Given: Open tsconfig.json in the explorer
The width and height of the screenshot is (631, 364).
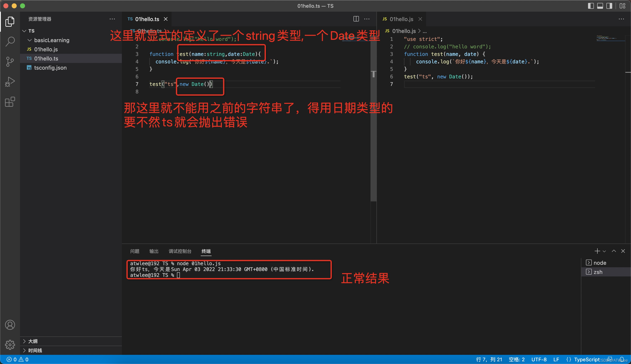Looking at the screenshot, I should pos(50,68).
